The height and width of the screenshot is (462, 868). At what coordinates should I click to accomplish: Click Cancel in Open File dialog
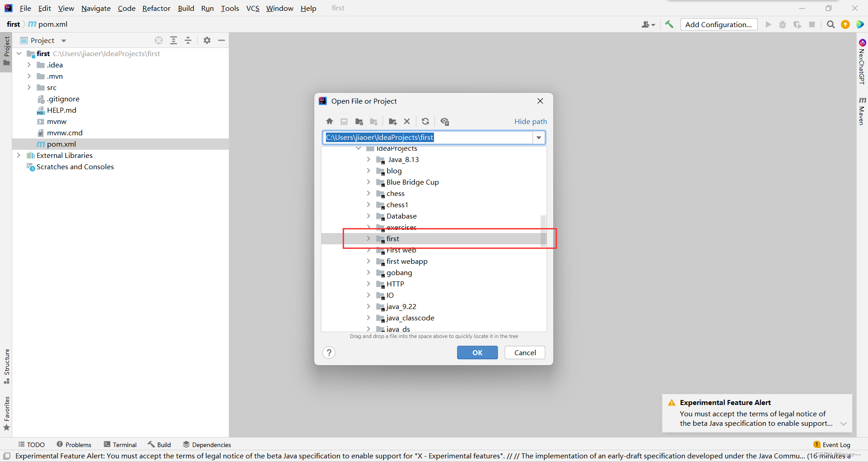click(525, 352)
